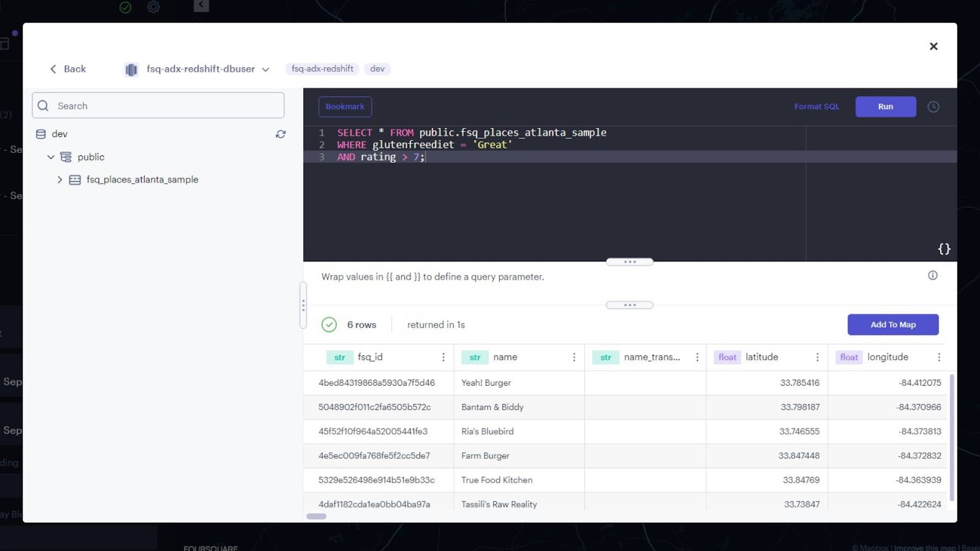
Task: Open the name column menu
Action: (574, 358)
